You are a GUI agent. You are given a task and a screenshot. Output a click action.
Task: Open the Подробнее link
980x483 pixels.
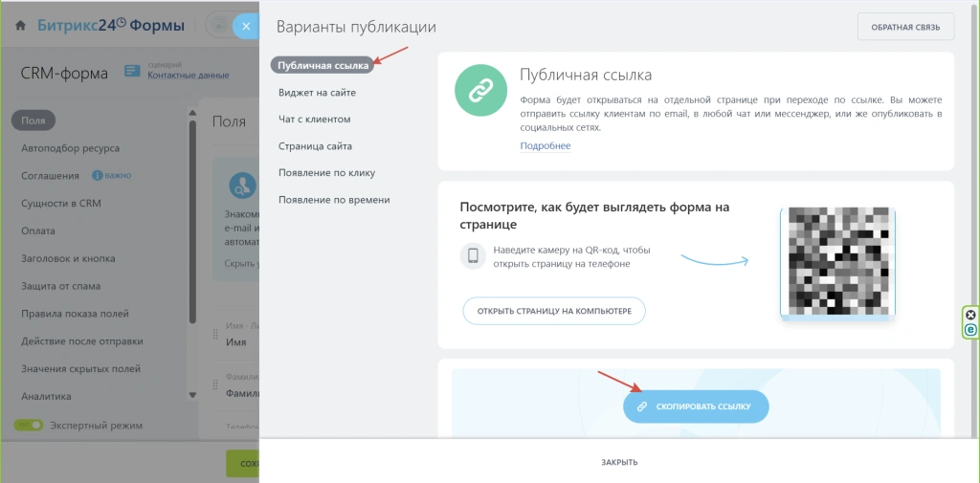[545, 146]
